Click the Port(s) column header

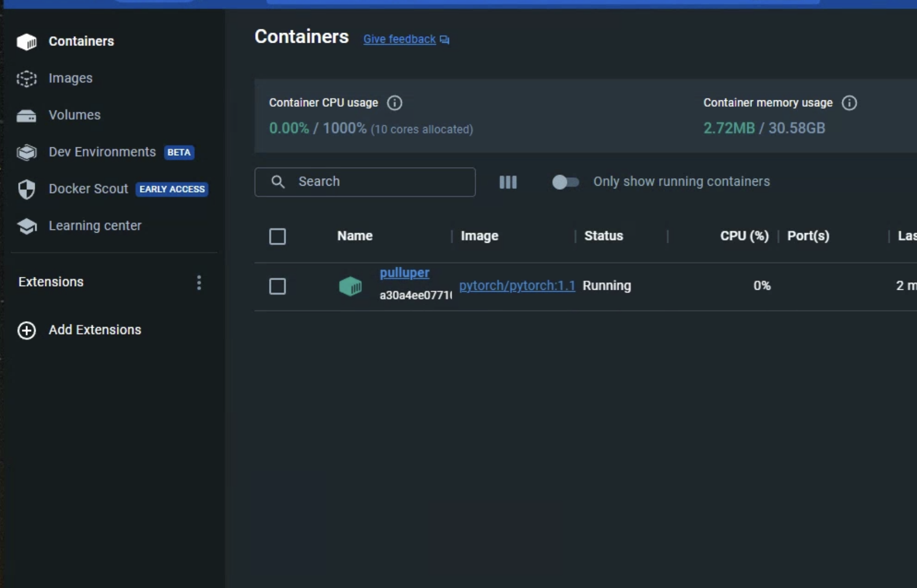(808, 236)
